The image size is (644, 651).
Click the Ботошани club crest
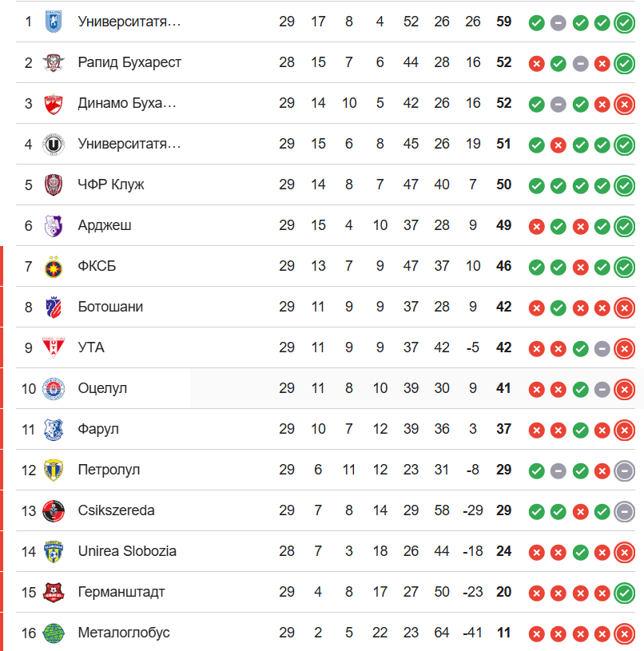coord(54,307)
